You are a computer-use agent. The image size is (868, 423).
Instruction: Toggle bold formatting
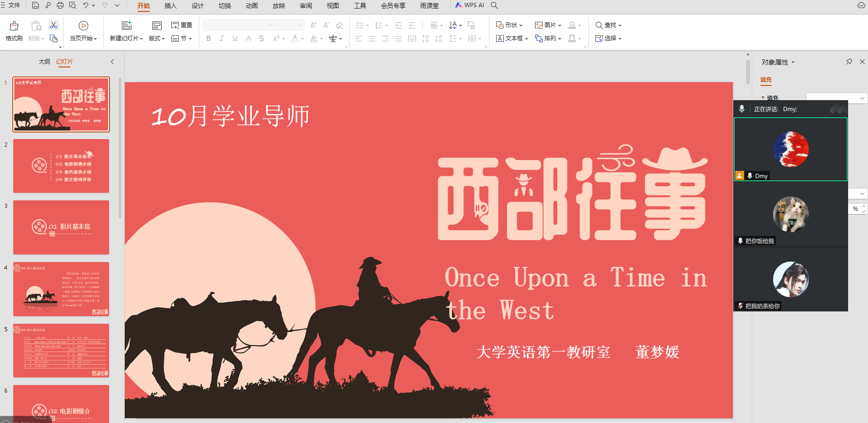point(209,38)
